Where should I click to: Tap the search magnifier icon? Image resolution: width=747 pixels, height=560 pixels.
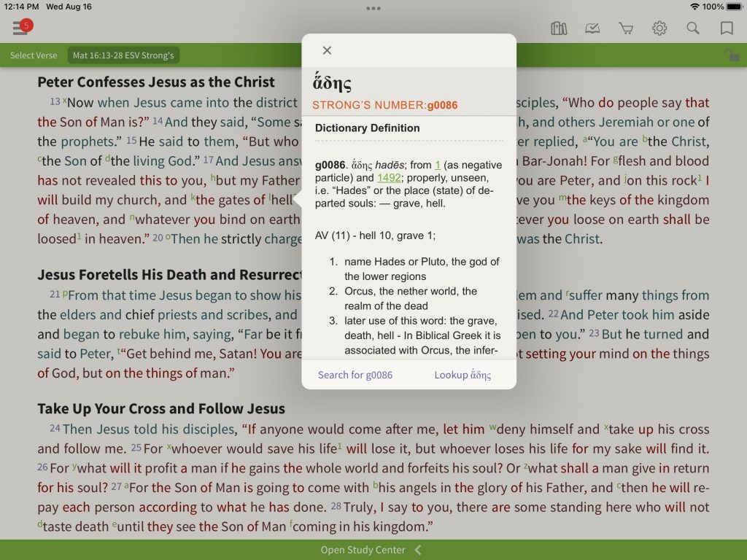coord(693,28)
